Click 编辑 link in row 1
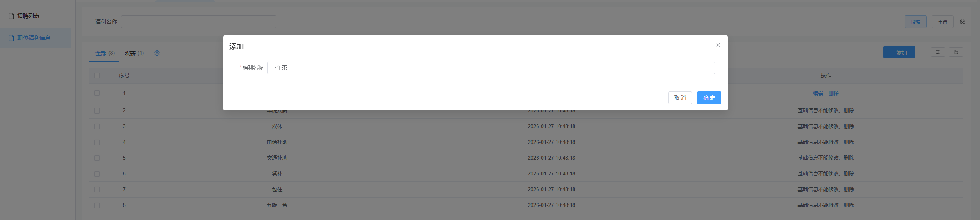980x220 pixels. click(x=818, y=93)
